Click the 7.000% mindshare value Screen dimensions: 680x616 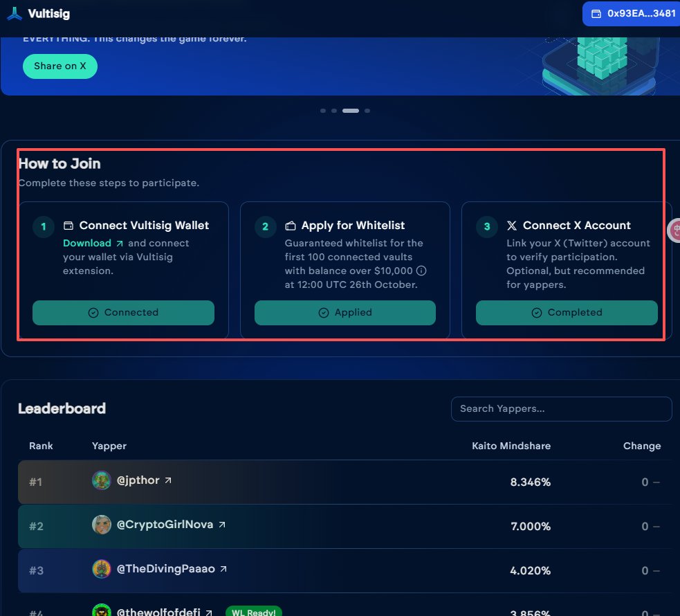[x=531, y=526]
